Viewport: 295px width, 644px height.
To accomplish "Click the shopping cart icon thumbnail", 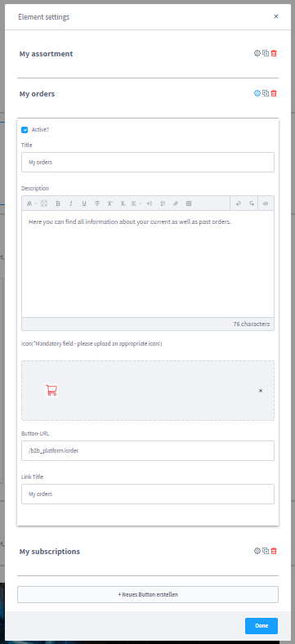I will pyautogui.click(x=51, y=391).
